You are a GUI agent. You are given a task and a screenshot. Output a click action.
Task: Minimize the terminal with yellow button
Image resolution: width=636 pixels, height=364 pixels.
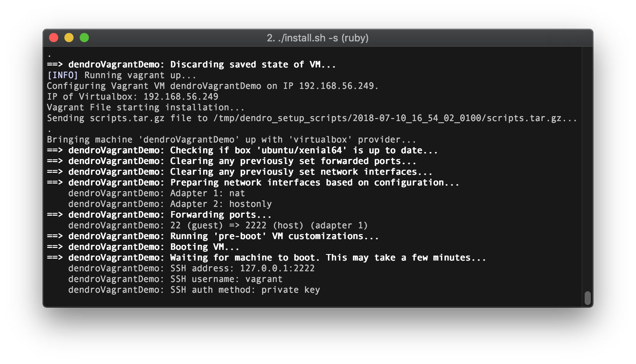point(69,38)
